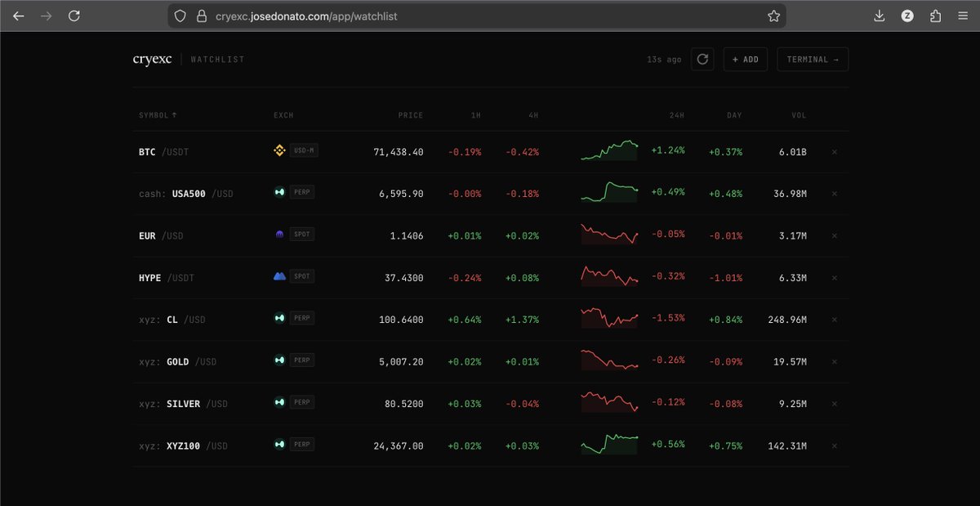Open the BTC /USDT symbol
Viewport: 980px width, 506px height.
pyautogui.click(x=163, y=152)
